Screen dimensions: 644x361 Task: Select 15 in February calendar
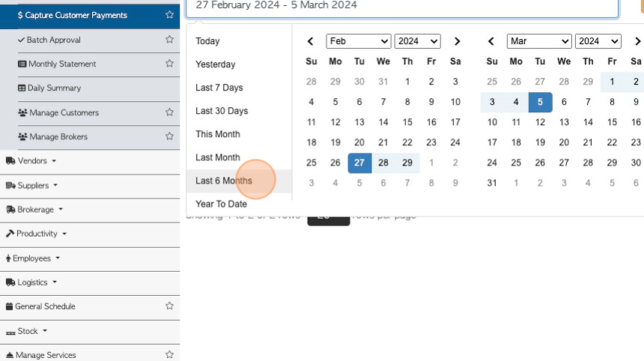pos(407,122)
